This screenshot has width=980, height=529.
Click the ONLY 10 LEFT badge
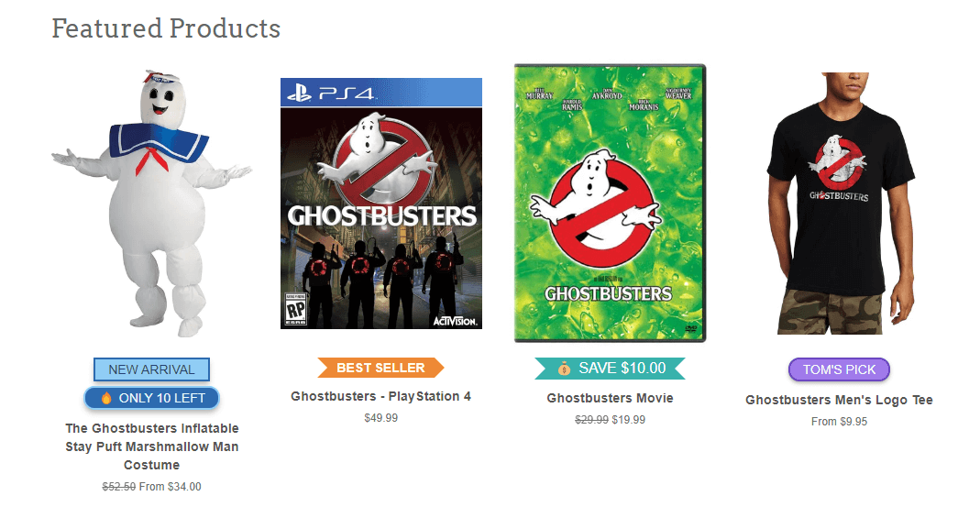tap(151, 399)
